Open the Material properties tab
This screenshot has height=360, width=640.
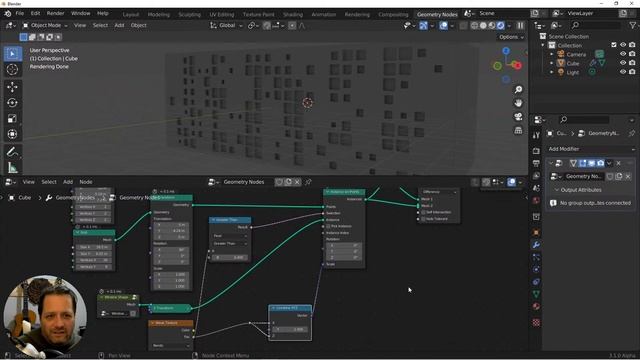[x=536, y=307]
